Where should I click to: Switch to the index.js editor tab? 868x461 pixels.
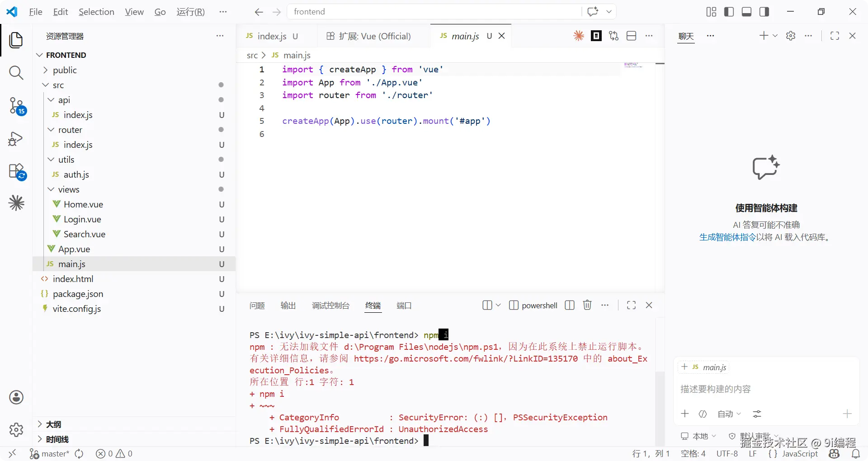272,36
